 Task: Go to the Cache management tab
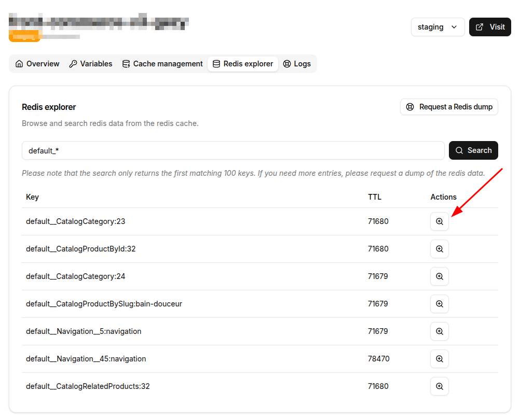[162, 64]
